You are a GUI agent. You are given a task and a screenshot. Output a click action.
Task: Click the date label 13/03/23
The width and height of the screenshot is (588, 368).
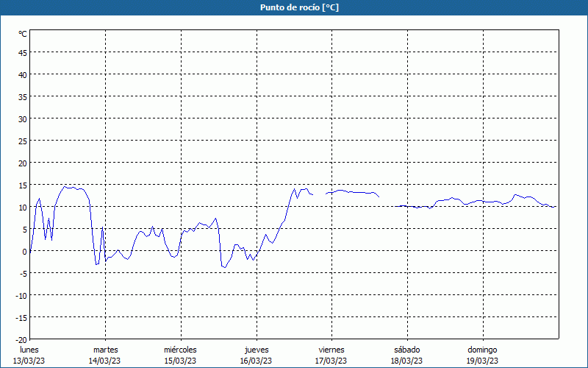point(29,361)
